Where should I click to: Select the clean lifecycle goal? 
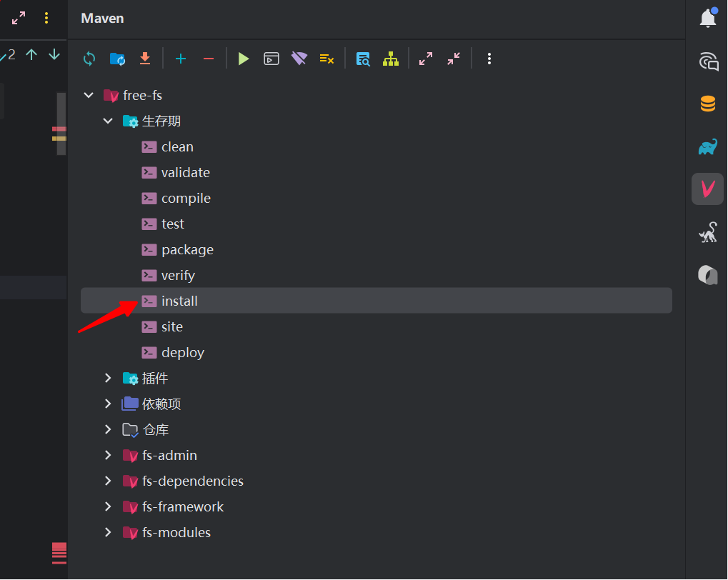(x=177, y=146)
